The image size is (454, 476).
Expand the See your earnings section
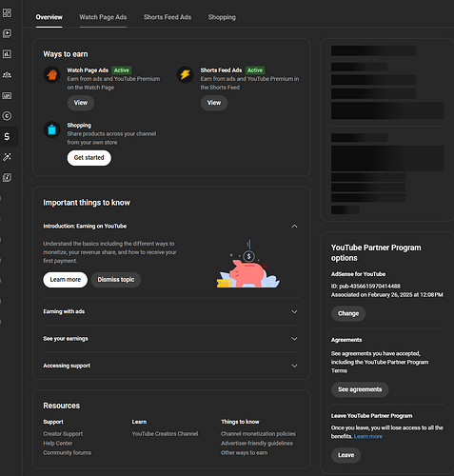coord(171,339)
